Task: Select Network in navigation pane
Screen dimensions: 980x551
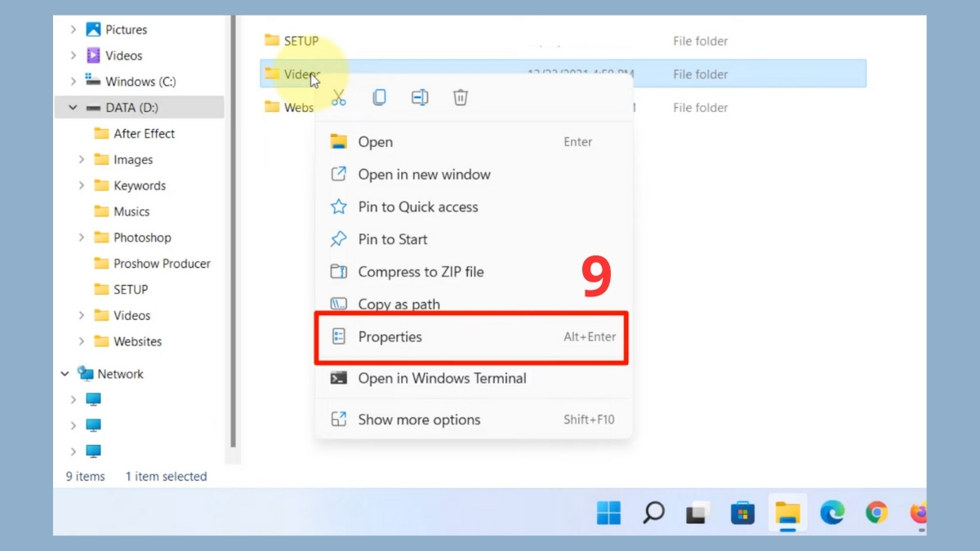Action: [x=120, y=374]
